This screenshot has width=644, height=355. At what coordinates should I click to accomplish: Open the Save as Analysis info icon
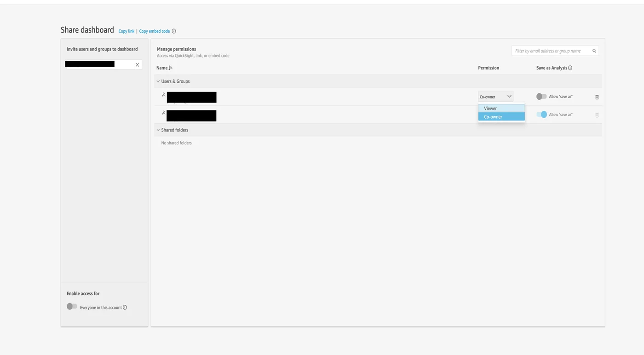(570, 68)
